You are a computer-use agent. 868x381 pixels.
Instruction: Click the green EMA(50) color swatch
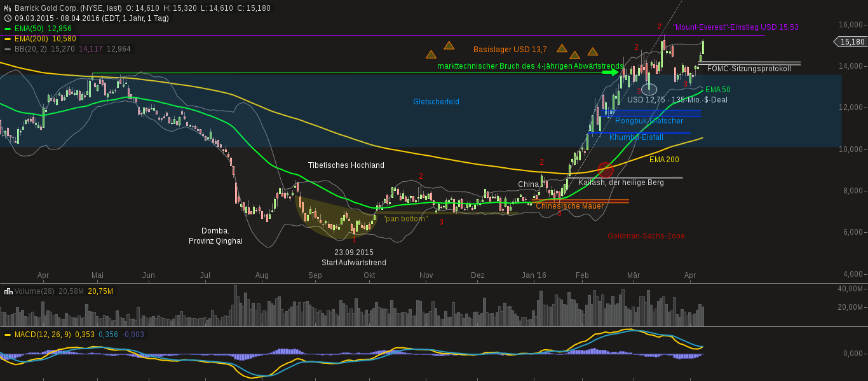(x=8, y=29)
